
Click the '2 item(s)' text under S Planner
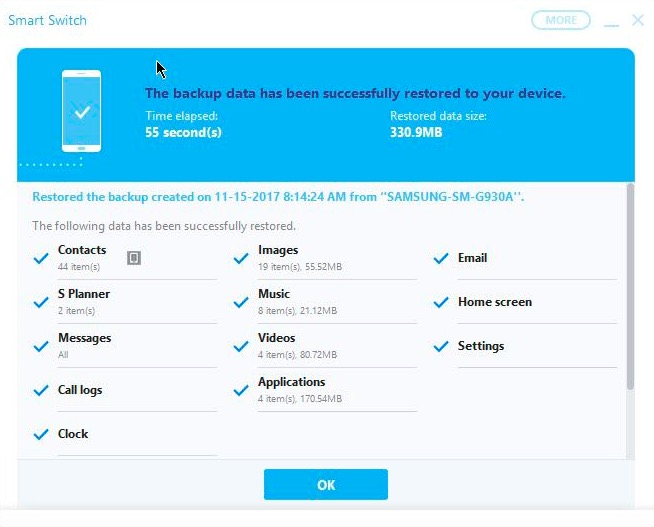pos(77,311)
